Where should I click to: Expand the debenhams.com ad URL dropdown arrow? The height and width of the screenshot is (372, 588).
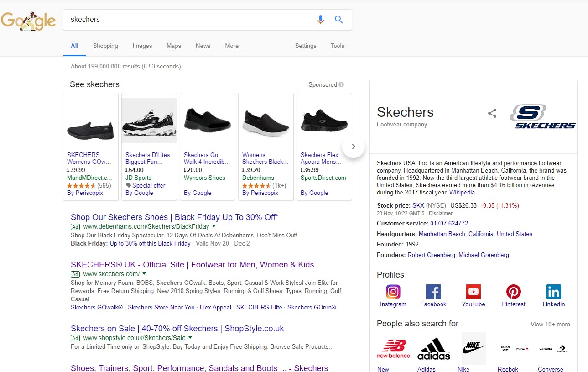(x=214, y=226)
